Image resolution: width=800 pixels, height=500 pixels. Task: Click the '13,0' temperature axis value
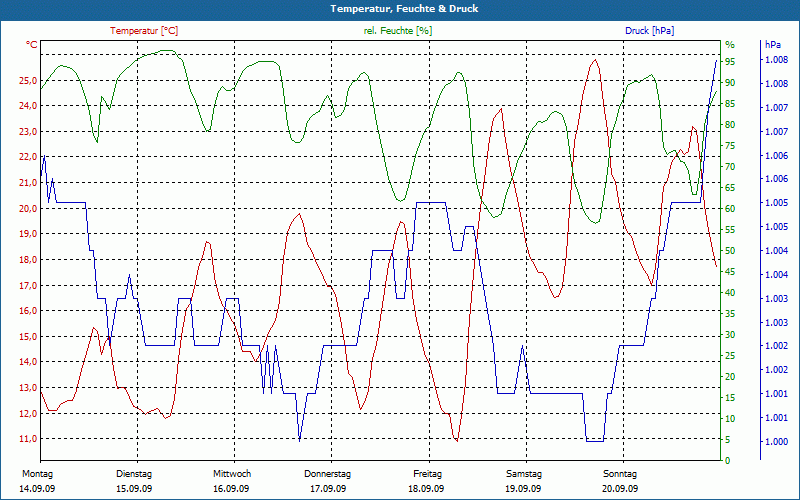click(28, 387)
